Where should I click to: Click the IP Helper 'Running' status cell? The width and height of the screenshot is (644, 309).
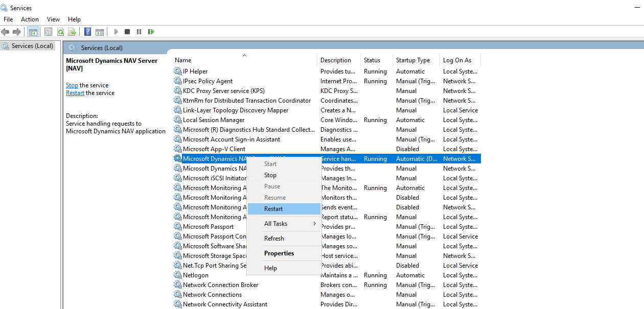point(375,72)
